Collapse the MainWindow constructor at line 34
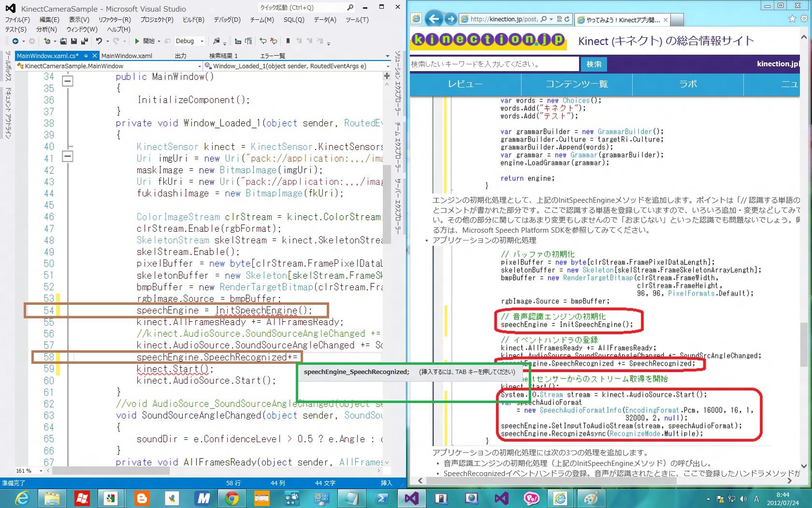Screen dimensions: 812x508 click(x=68, y=81)
